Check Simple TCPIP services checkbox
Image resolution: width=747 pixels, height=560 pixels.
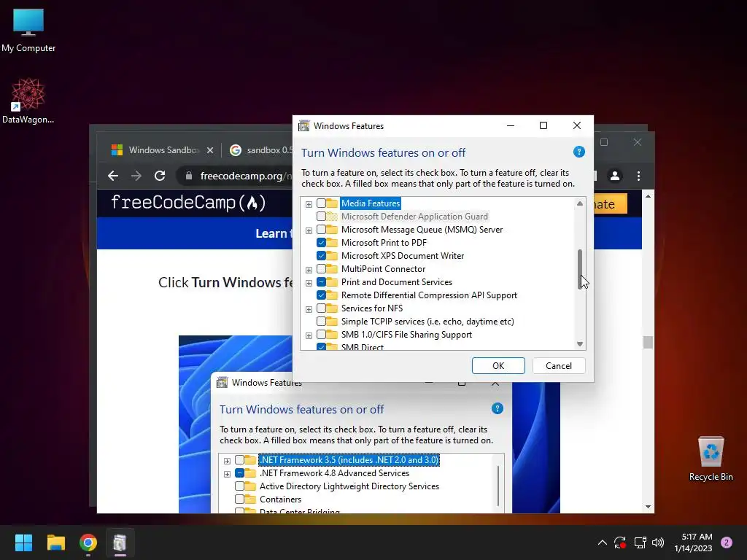click(x=321, y=322)
